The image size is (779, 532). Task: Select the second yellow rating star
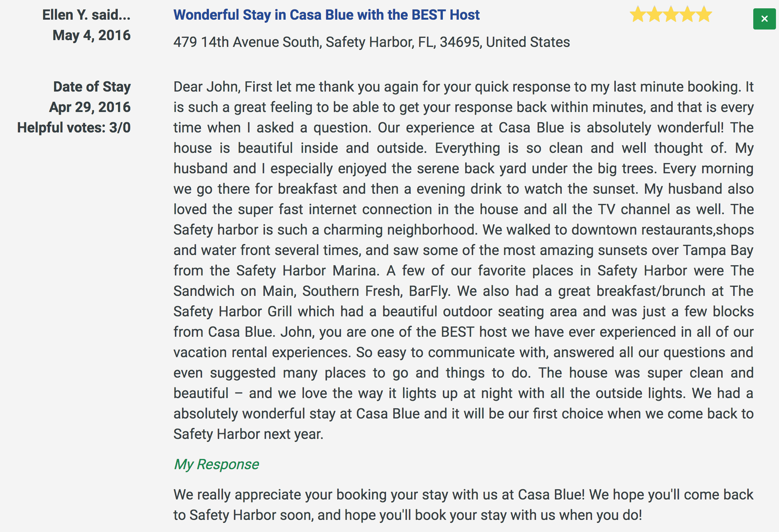(654, 14)
